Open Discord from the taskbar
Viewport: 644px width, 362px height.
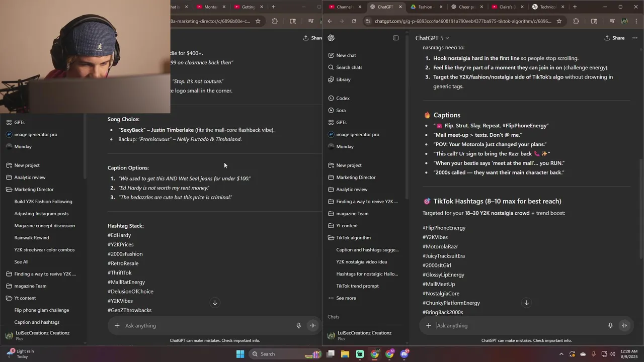pyautogui.click(x=405, y=354)
